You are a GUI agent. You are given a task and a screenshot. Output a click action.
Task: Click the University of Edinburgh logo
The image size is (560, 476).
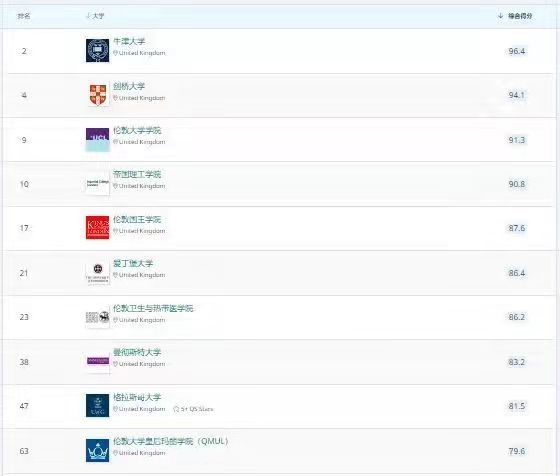pos(98,273)
